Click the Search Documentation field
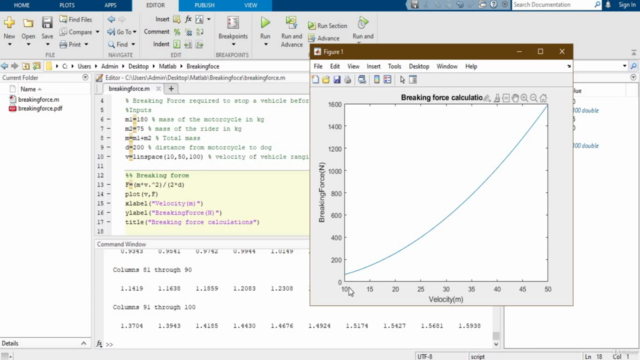 click(553, 5)
